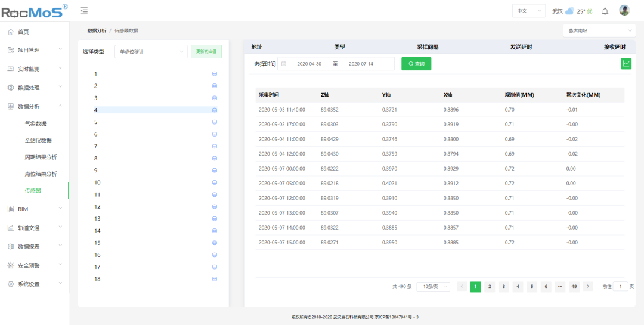Image resolution: width=644 pixels, height=325 pixels.
Task: Open the station selector dropdown
Action: [599, 30]
